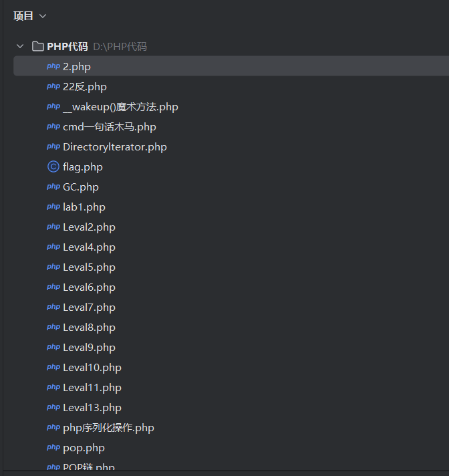Click the PHP代码 folder icon
The width and height of the screenshot is (449, 476).
click(38, 47)
